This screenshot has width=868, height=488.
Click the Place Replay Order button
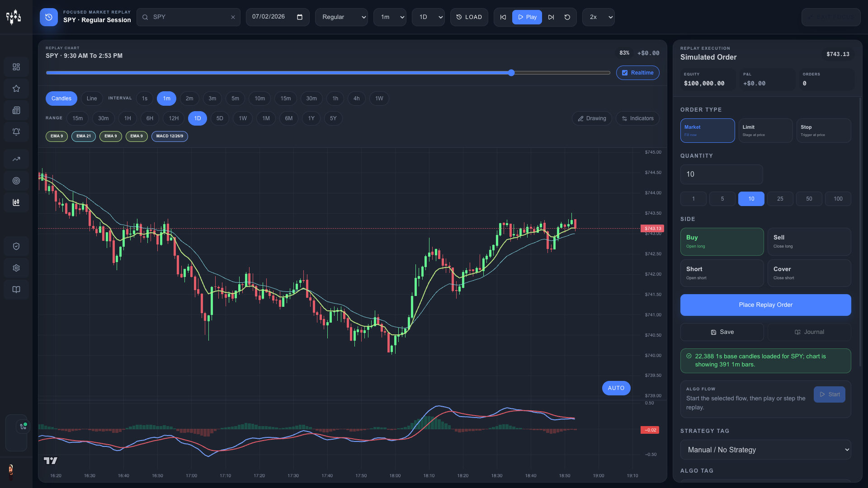766,305
